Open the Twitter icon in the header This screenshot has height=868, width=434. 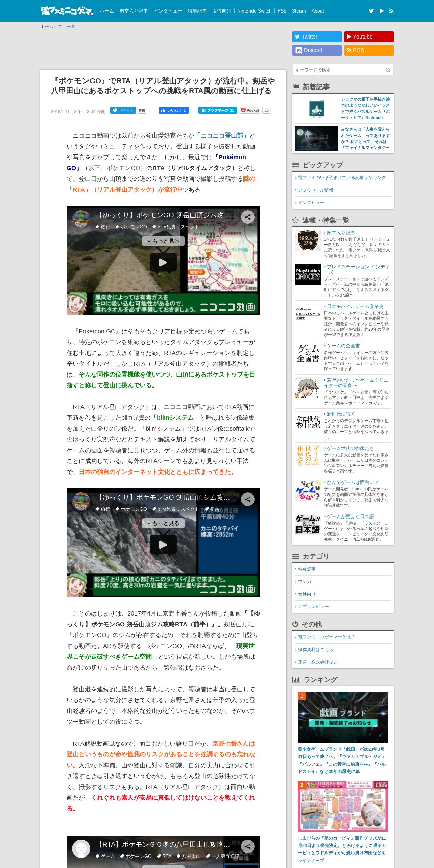click(x=371, y=11)
